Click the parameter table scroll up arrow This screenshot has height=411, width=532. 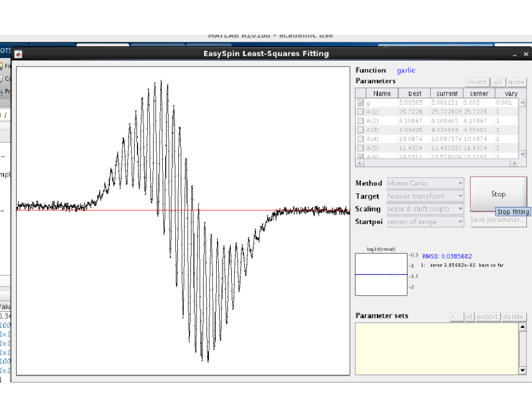click(x=522, y=102)
